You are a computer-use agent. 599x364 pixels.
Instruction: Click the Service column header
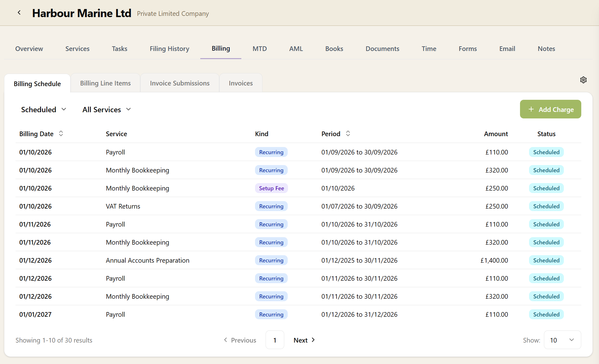(x=116, y=134)
